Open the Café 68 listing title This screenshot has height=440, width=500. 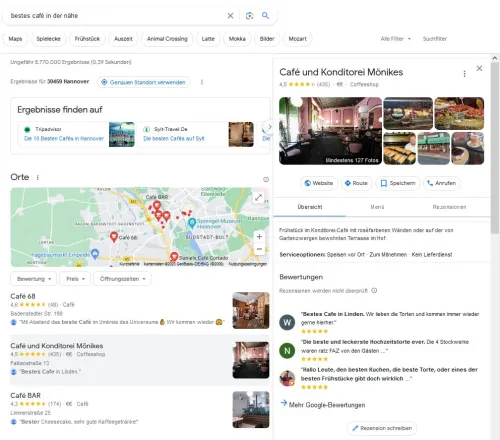[x=23, y=296]
